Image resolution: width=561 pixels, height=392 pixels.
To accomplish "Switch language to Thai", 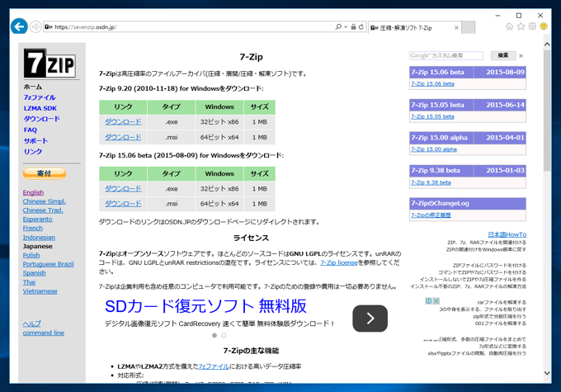I will coord(30,282).
